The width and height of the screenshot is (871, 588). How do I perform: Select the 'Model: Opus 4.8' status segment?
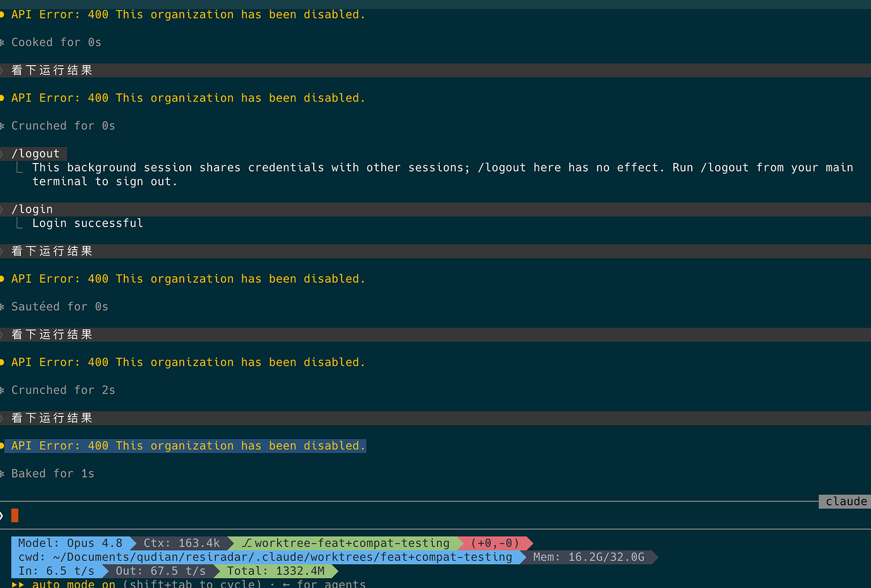tap(70, 543)
